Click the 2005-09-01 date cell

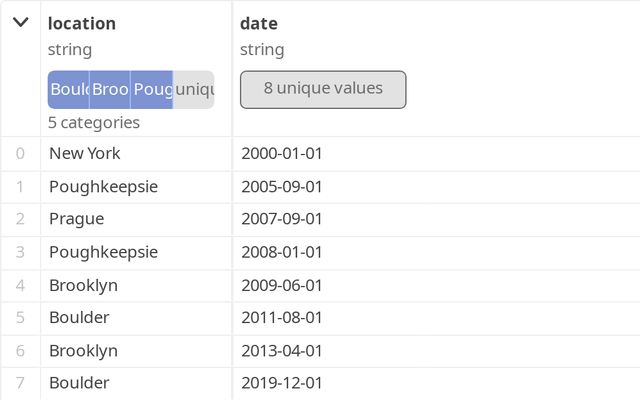[x=436, y=187]
